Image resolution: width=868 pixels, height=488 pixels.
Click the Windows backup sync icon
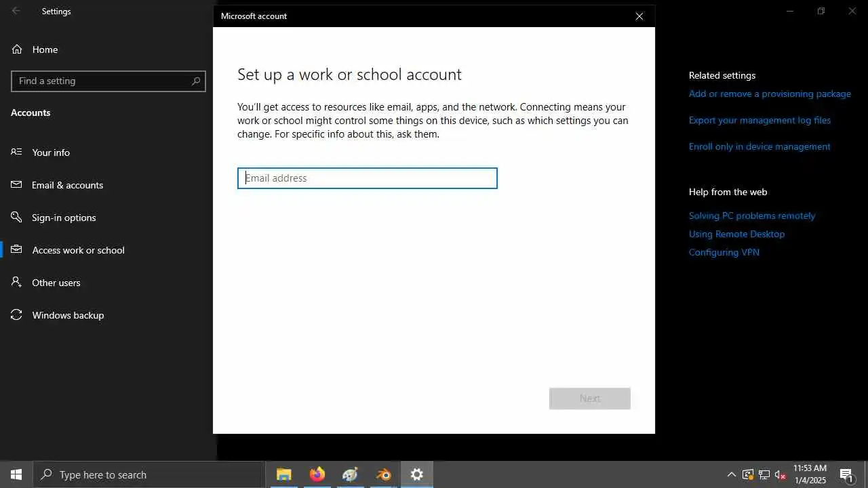click(x=17, y=314)
